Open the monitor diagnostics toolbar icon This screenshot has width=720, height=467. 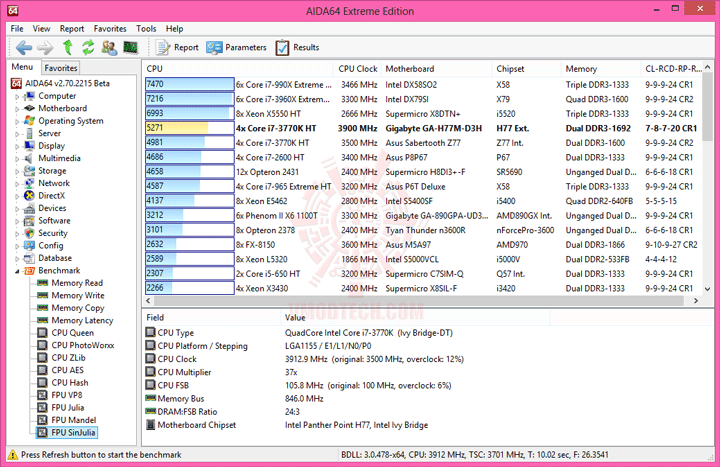(130, 47)
